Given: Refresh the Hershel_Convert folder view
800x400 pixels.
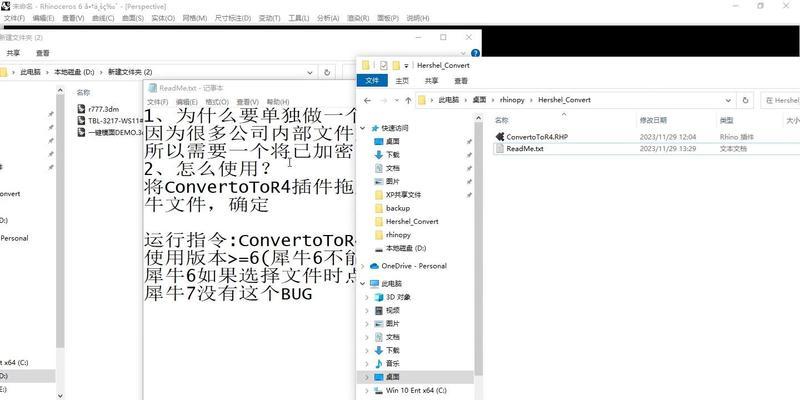Looking at the screenshot, I should point(745,100).
